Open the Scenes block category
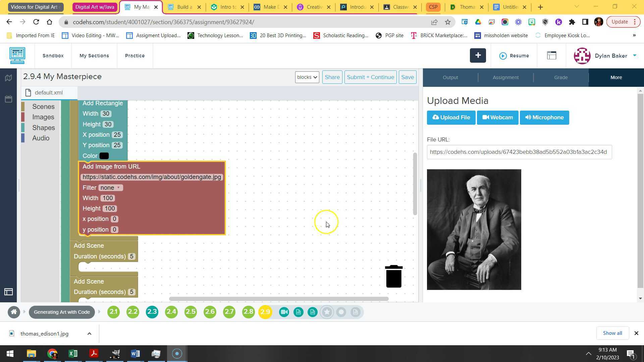The height and width of the screenshot is (362, 644). (43, 106)
